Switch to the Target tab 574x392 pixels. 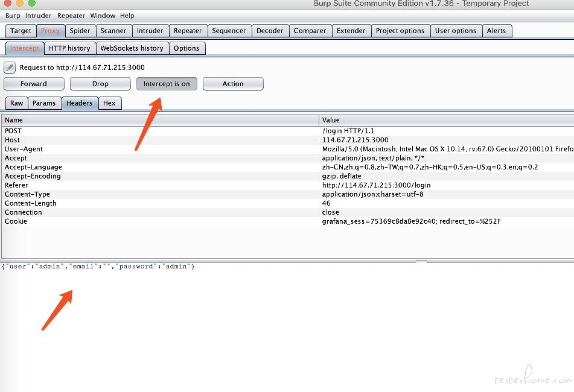click(x=21, y=31)
